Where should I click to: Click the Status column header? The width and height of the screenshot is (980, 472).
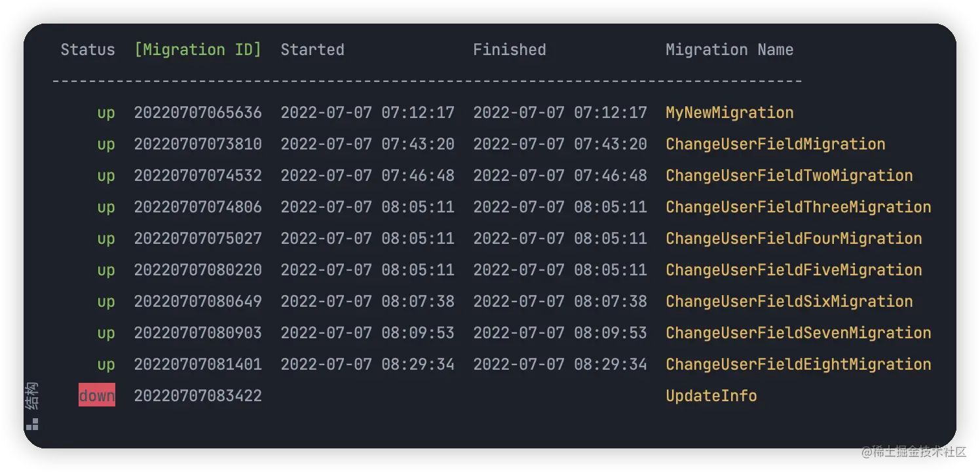click(x=88, y=50)
